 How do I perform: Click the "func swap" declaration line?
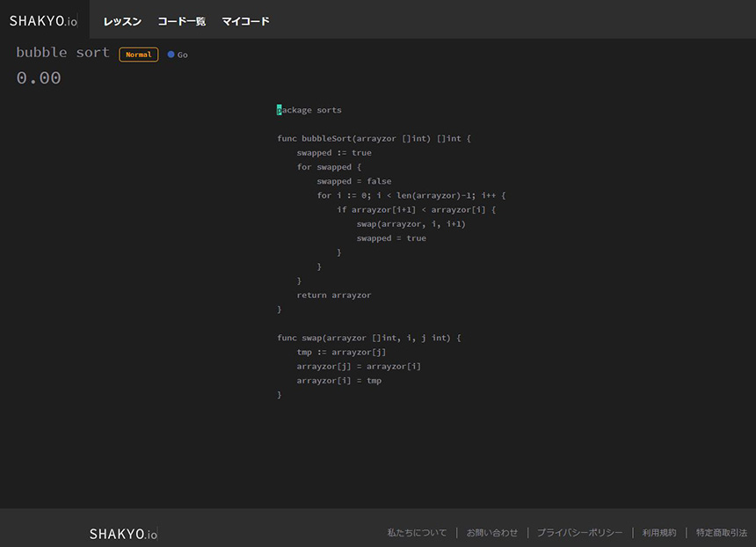click(368, 338)
